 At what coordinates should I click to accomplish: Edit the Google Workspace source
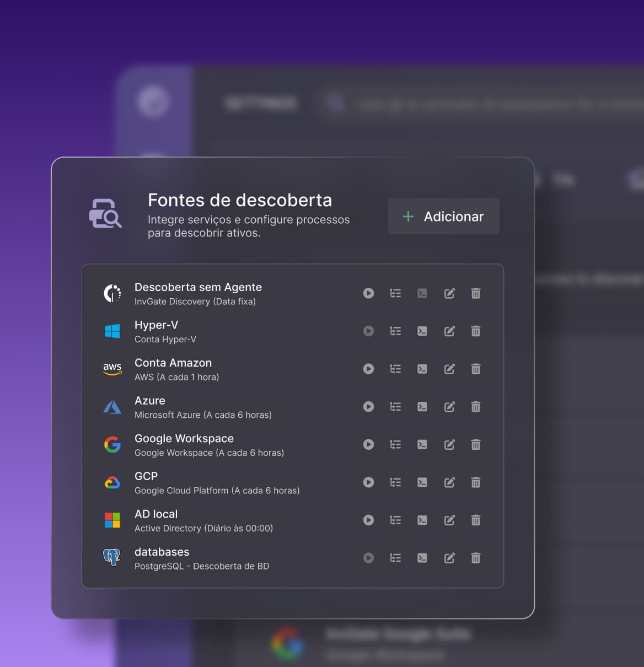pyautogui.click(x=449, y=444)
